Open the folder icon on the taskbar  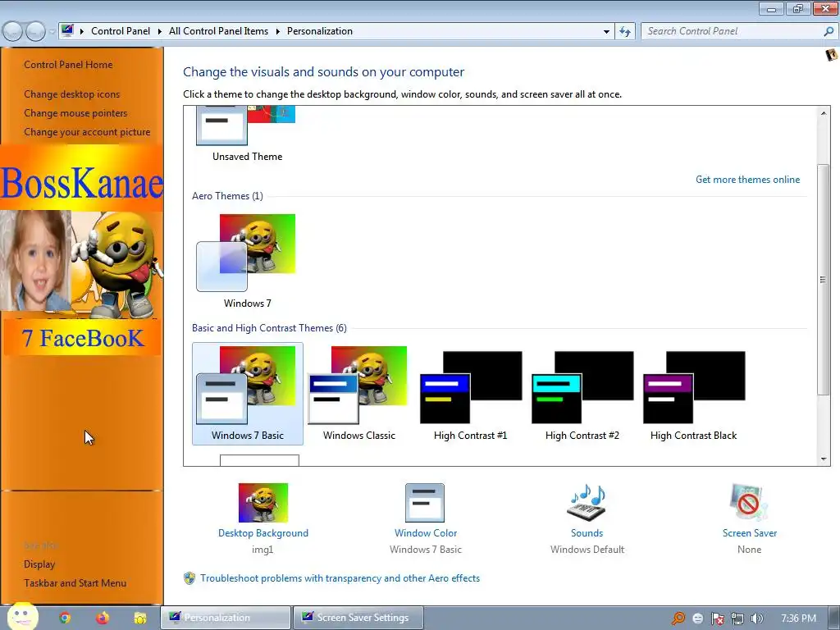(139, 619)
